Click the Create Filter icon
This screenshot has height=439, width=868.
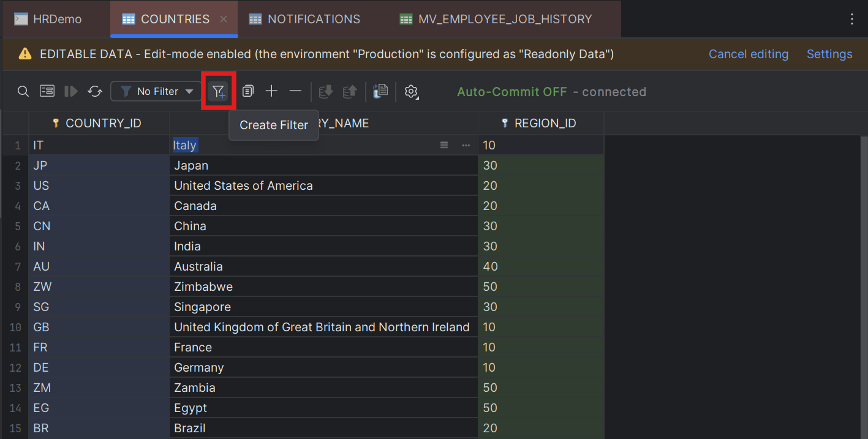coord(219,92)
